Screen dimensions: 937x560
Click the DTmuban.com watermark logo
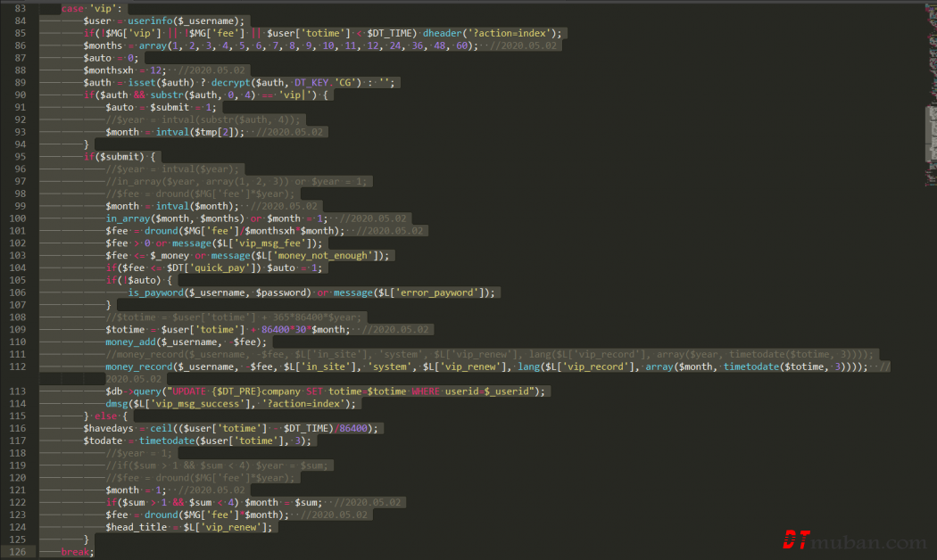pos(854,540)
